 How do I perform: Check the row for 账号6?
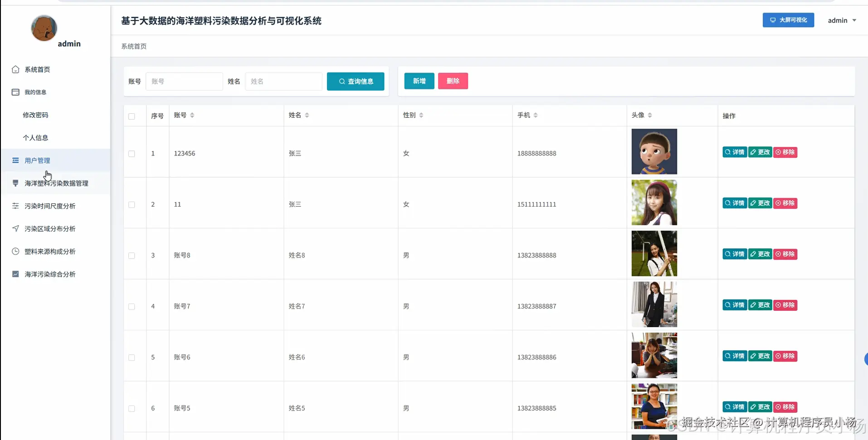coord(132,358)
